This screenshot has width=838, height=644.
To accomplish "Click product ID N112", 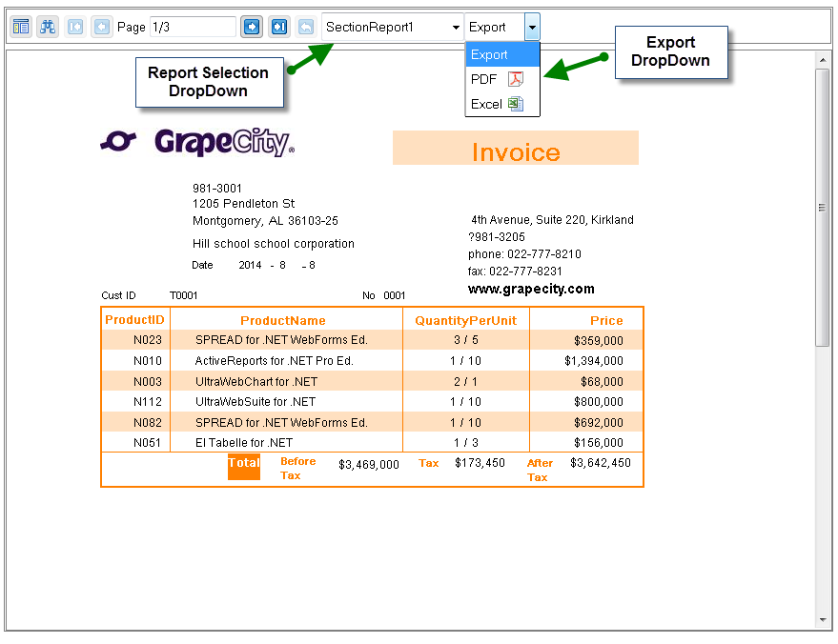I will click(148, 402).
